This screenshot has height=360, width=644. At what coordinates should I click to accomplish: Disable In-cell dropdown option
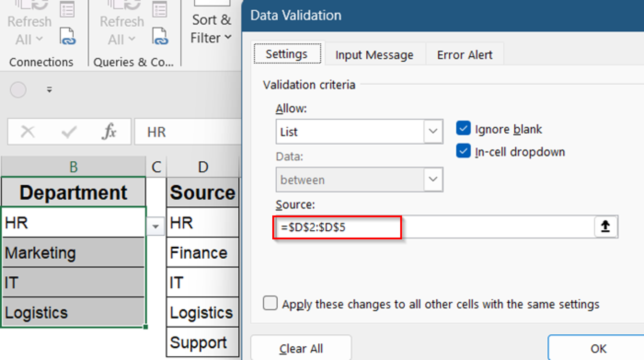pyautogui.click(x=463, y=151)
